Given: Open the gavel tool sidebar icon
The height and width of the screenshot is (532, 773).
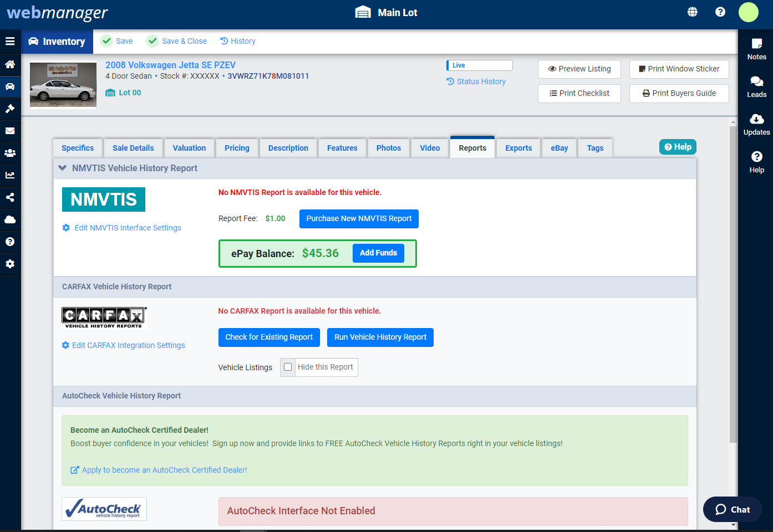Looking at the screenshot, I should (10, 109).
